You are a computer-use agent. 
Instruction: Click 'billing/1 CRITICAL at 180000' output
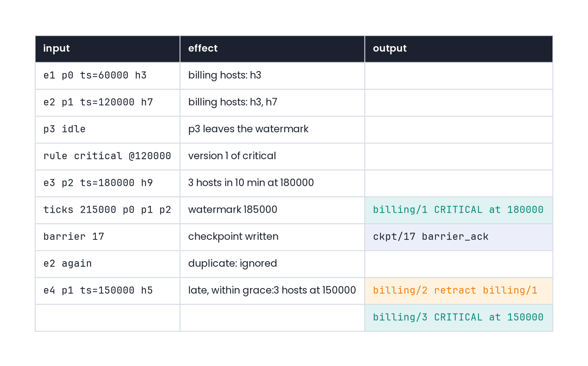[459, 210]
